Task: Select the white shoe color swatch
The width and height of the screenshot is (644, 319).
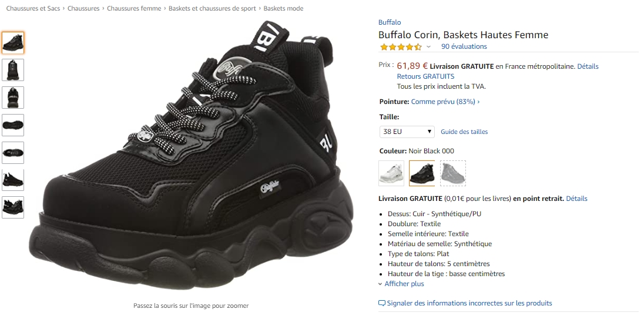Action: point(391,173)
